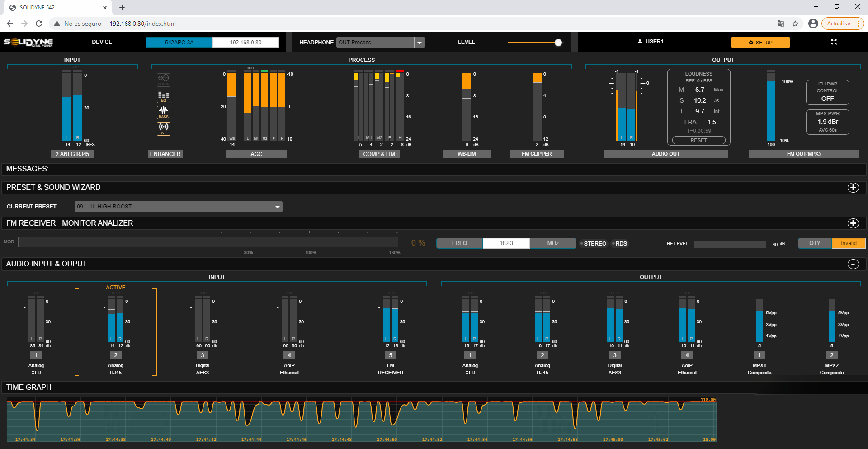The width and height of the screenshot is (868, 449).
Task: Select input 1 Analog XLR
Action: [x=36, y=355]
